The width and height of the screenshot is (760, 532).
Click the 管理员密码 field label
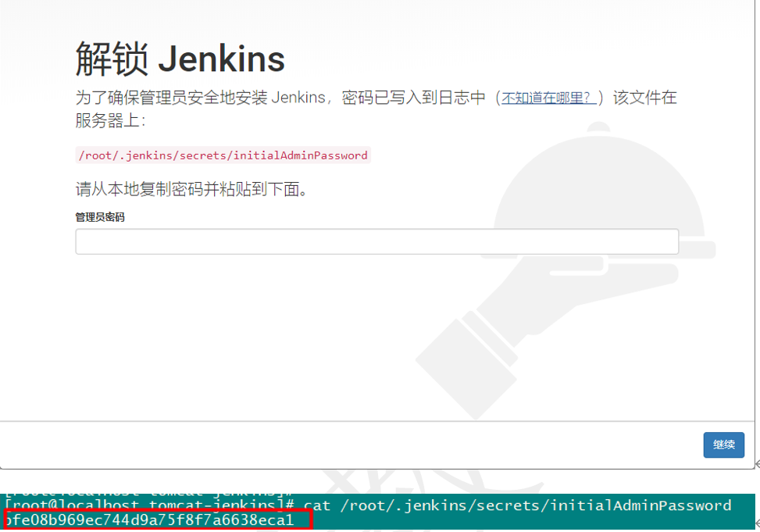pyautogui.click(x=100, y=217)
